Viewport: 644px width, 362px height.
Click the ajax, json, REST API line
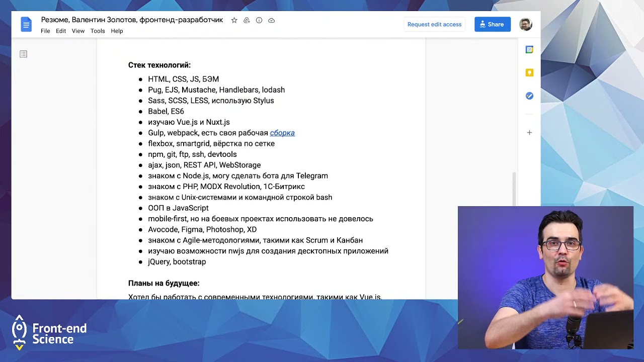pos(204,165)
